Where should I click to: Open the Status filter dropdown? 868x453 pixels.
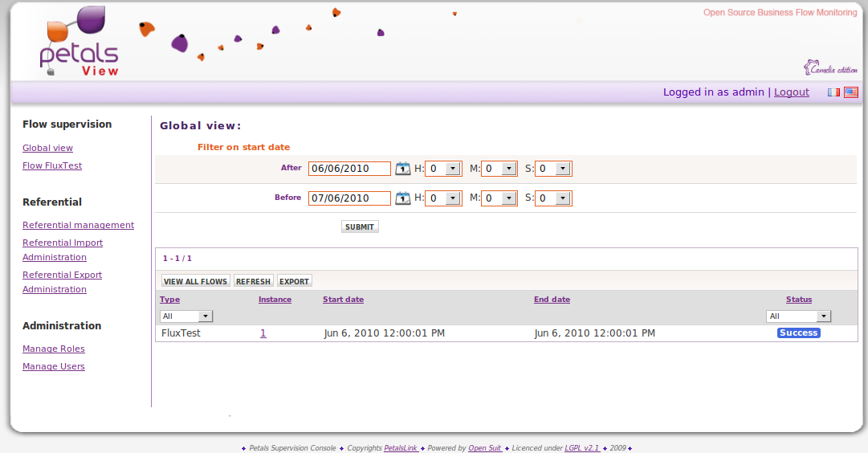click(x=823, y=316)
